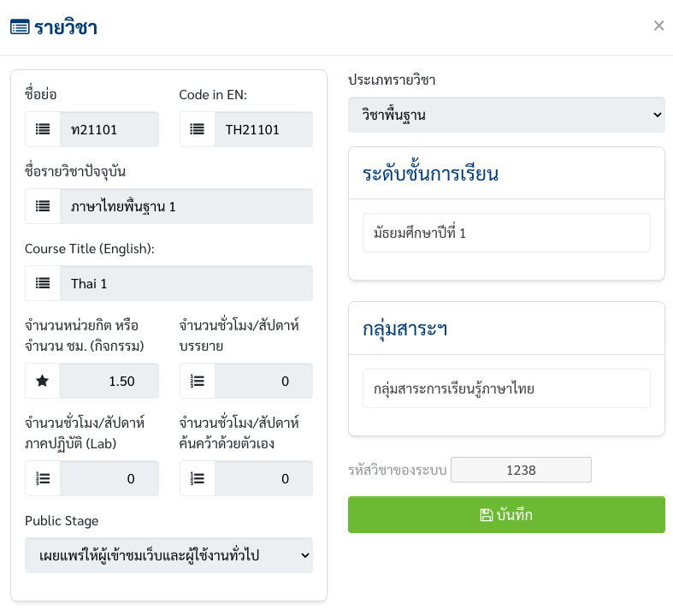
Task: Click the list icon beside TH21101 code
Action: coord(197,129)
